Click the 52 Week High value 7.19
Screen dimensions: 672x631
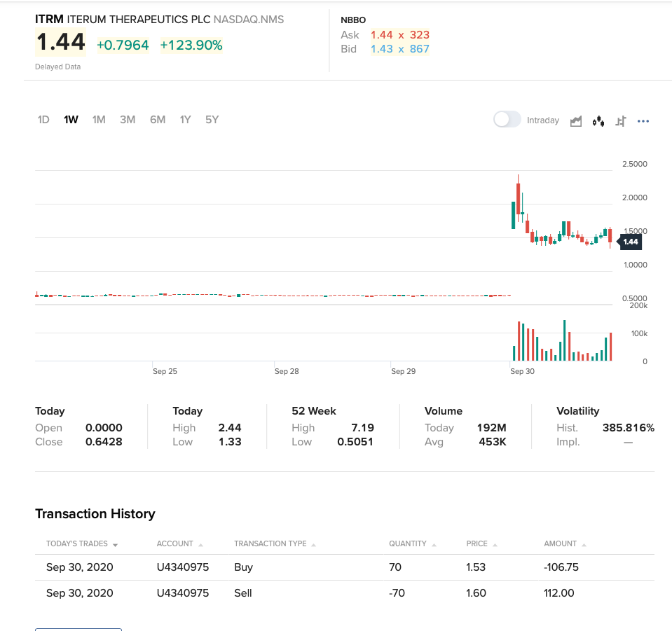362,427
